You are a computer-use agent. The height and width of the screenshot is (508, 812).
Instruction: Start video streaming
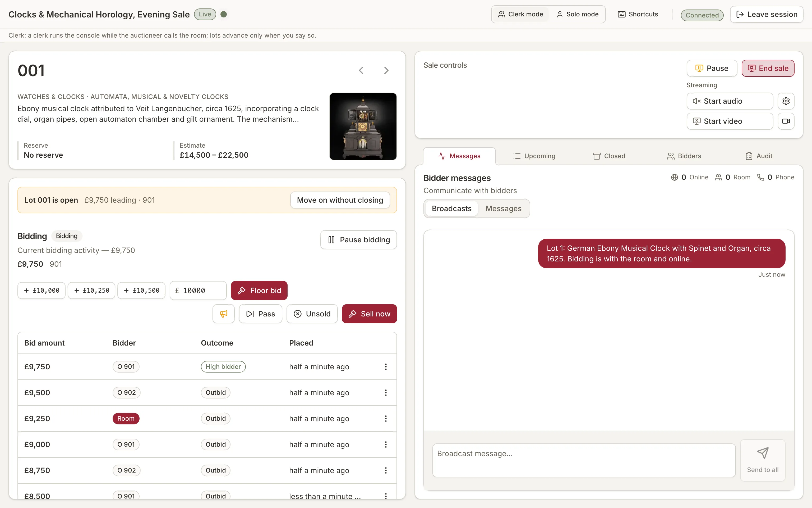tap(730, 121)
